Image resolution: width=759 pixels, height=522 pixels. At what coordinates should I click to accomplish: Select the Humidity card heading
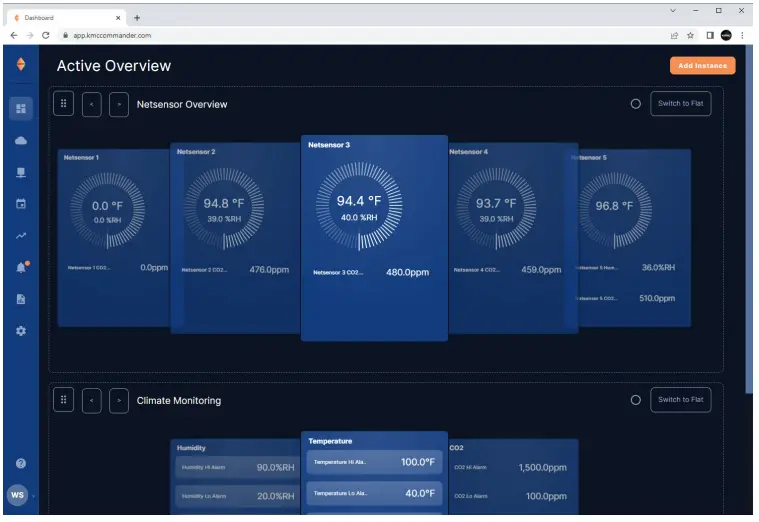[191, 448]
